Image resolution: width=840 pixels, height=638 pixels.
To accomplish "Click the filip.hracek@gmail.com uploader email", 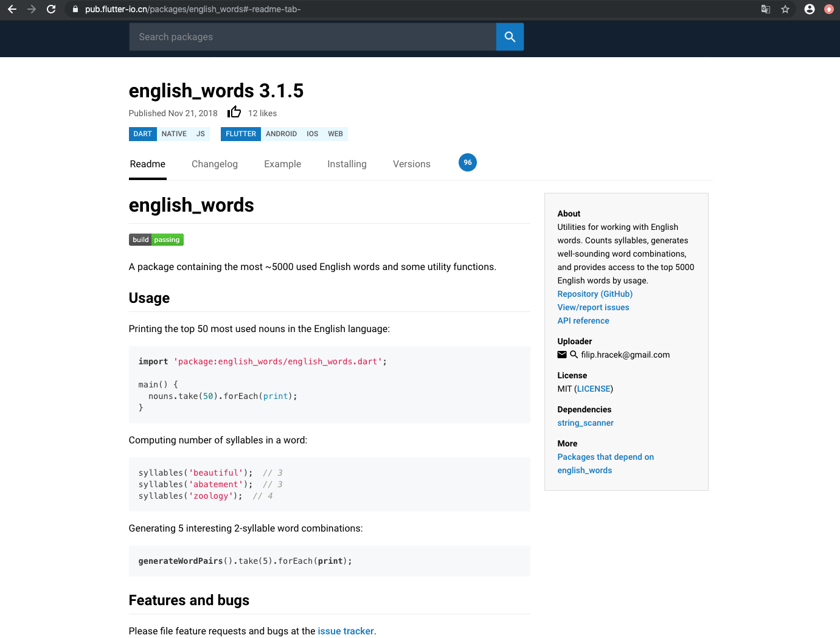I will [625, 355].
